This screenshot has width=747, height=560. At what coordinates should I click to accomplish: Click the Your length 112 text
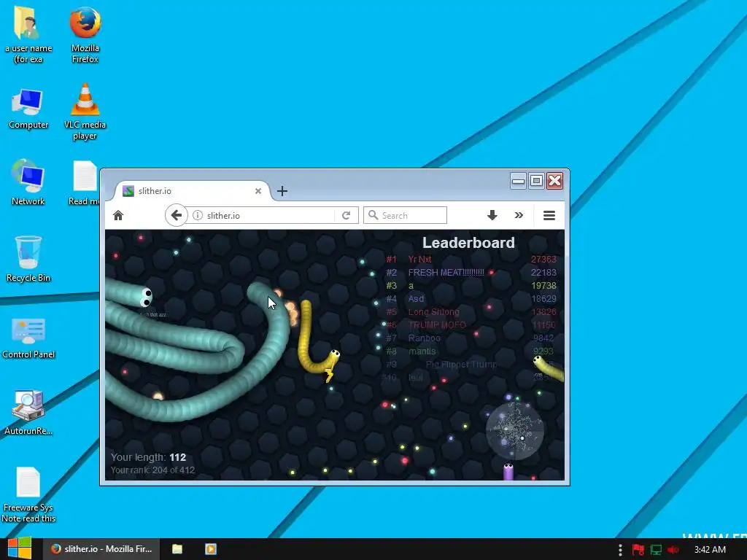click(x=148, y=457)
